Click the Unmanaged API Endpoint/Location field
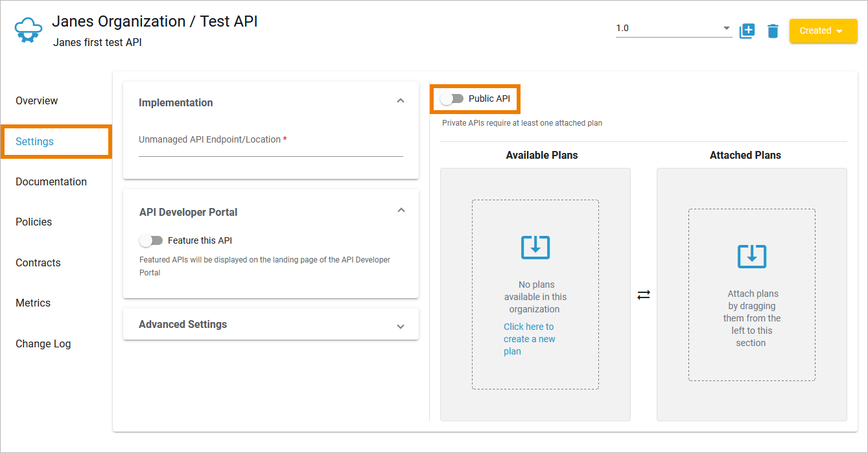868x453 pixels. pos(270,148)
